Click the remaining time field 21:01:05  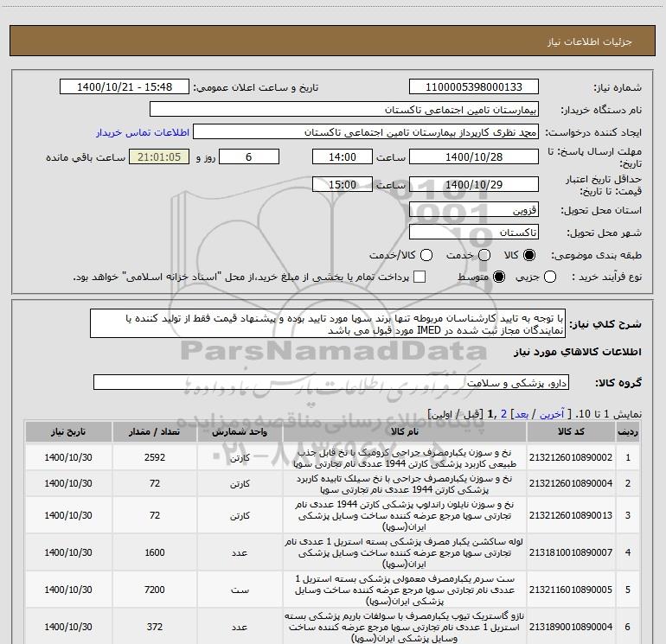click(x=159, y=156)
